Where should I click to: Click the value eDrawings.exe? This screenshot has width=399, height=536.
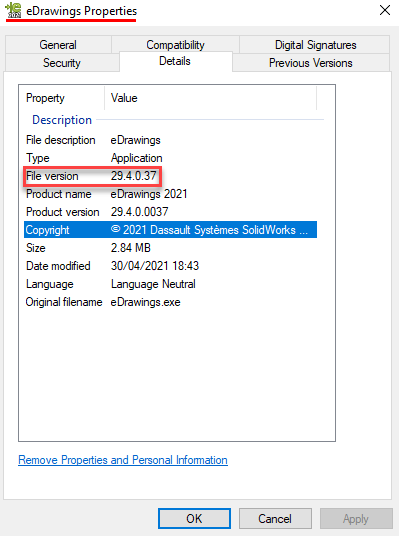pyautogui.click(x=145, y=302)
